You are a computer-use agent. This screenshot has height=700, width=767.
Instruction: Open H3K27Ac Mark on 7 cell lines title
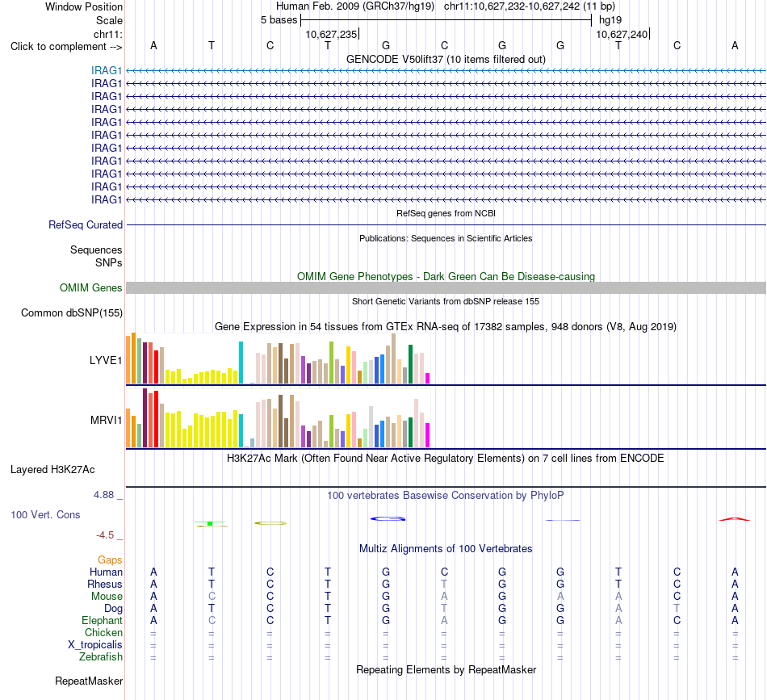[x=446, y=459]
